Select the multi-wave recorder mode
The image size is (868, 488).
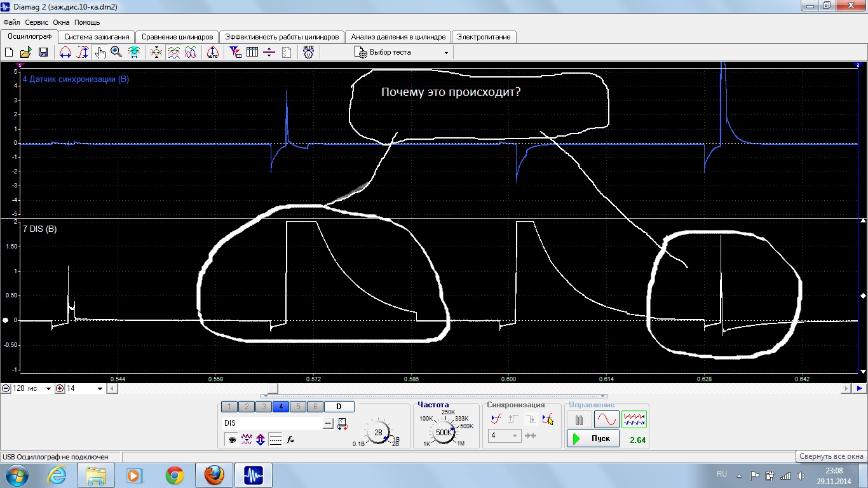(634, 420)
